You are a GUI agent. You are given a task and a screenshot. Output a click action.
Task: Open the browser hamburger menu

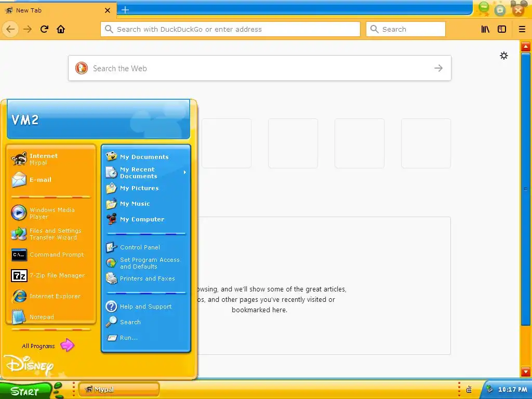(522, 29)
